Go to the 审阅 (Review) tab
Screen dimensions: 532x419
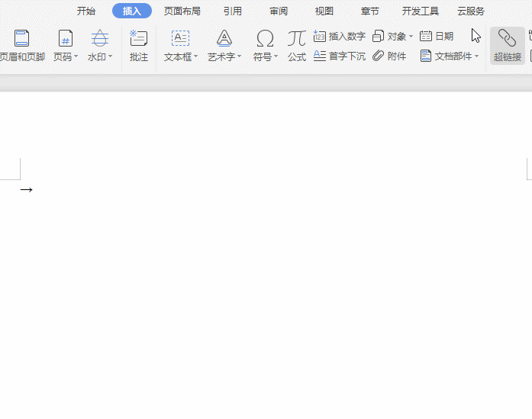(x=279, y=11)
